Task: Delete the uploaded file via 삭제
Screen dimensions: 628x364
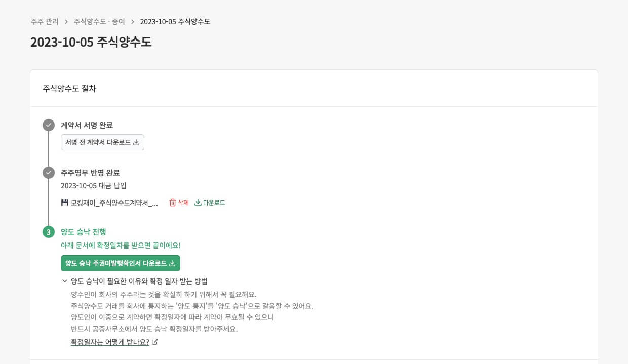Action: point(183,203)
